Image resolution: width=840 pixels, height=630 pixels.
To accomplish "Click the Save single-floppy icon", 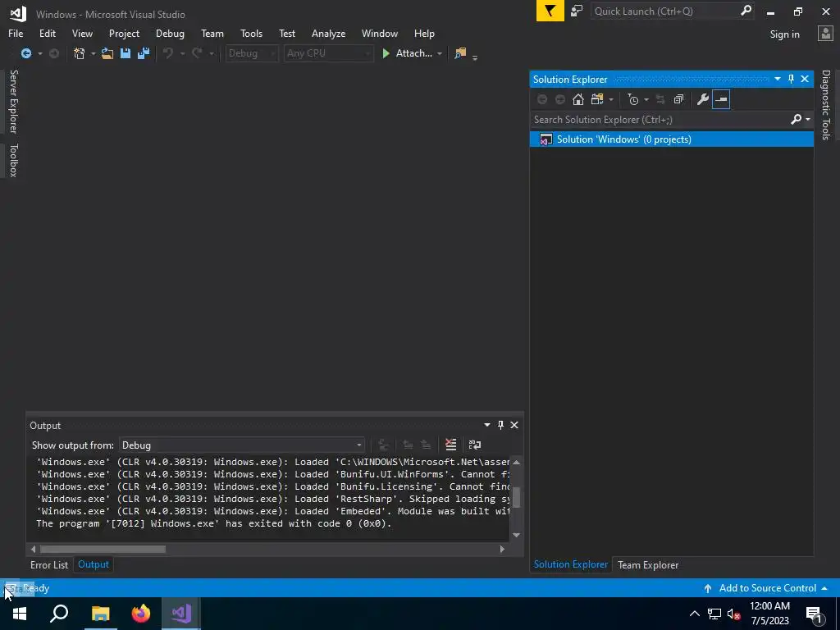I will click(x=126, y=53).
